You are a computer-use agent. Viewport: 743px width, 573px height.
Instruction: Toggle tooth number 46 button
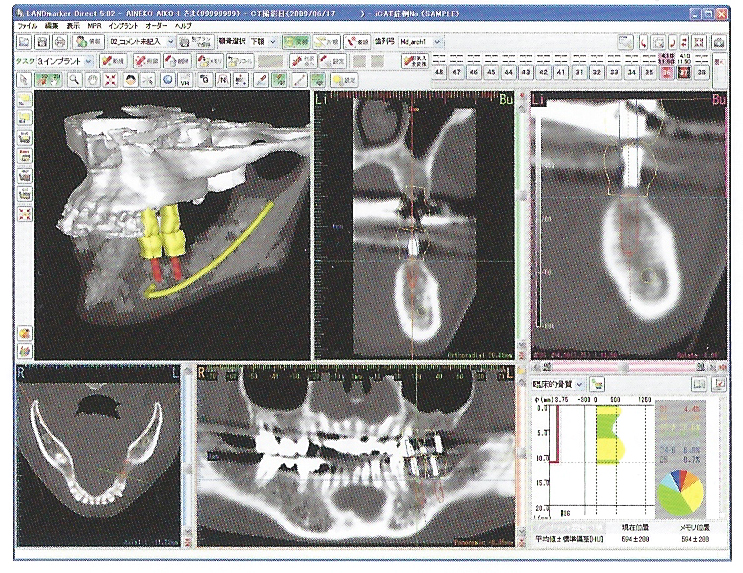tap(475, 73)
